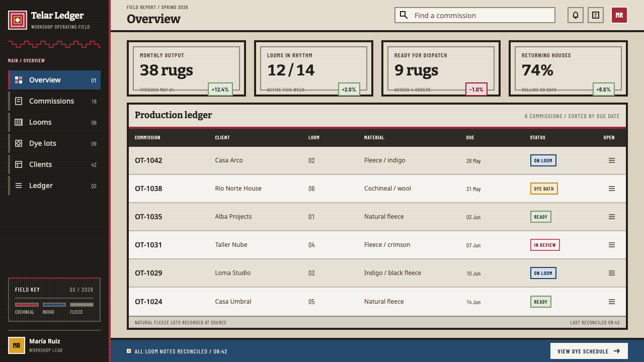Select Overview in the sidebar
This screenshot has width=644, height=362.
coord(54,80)
